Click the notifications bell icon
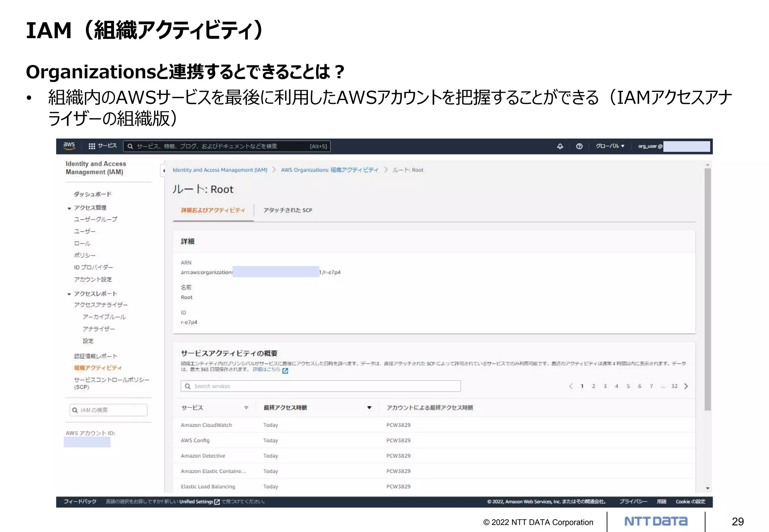The image size is (769, 532). pos(560,146)
